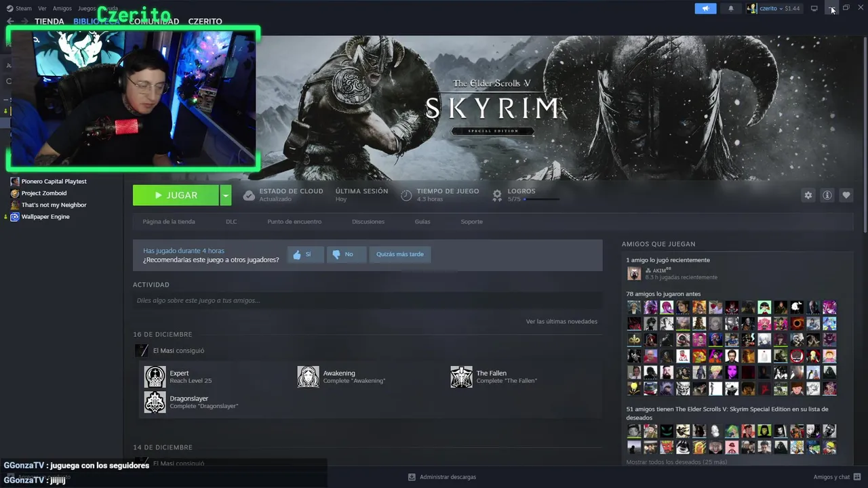The height and width of the screenshot is (488, 868).
Task: Click El Masi avatar under 16 de diciembre
Action: tap(142, 350)
